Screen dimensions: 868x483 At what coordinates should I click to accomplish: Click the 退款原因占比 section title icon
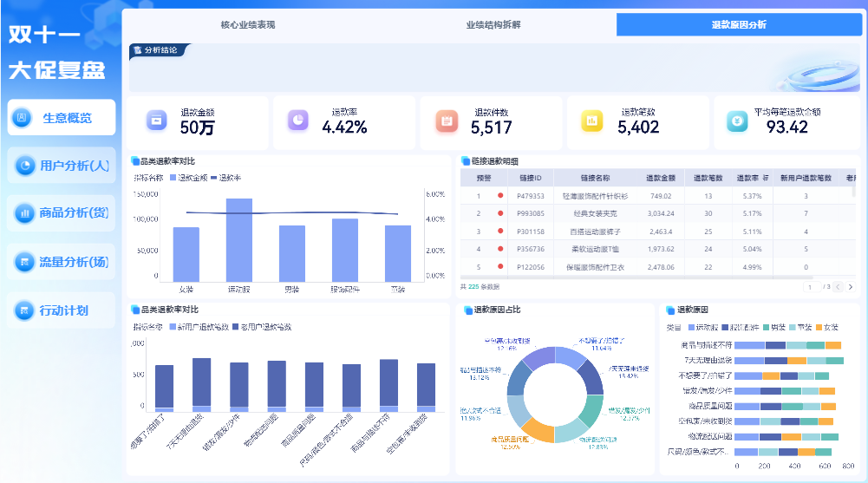click(467, 310)
